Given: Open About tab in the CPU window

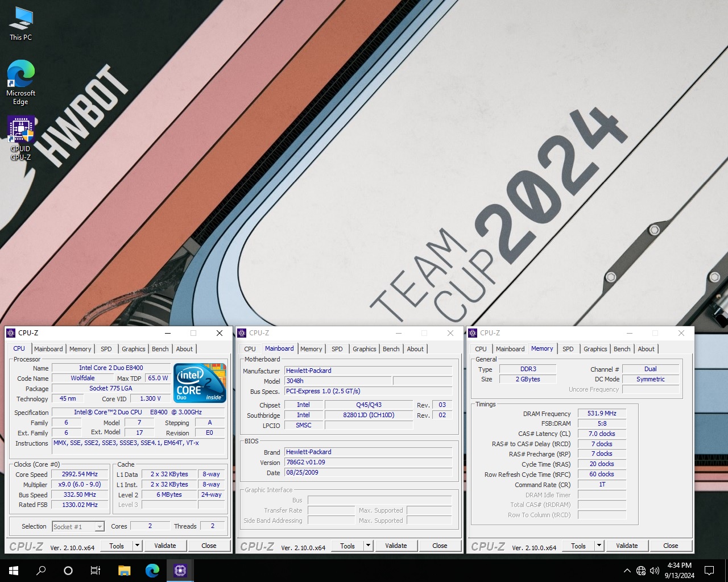Looking at the screenshot, I should [x=184, y=349].
